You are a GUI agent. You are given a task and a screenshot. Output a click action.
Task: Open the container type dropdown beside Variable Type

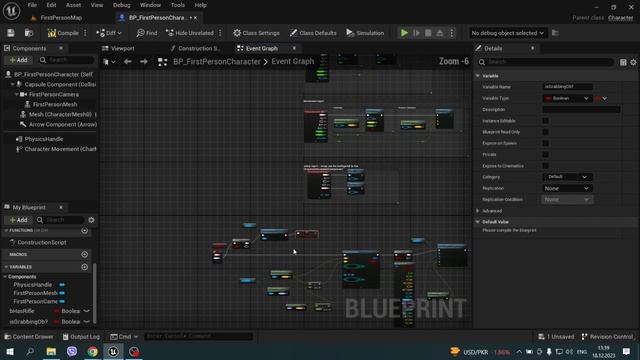(x=601, y=98)
